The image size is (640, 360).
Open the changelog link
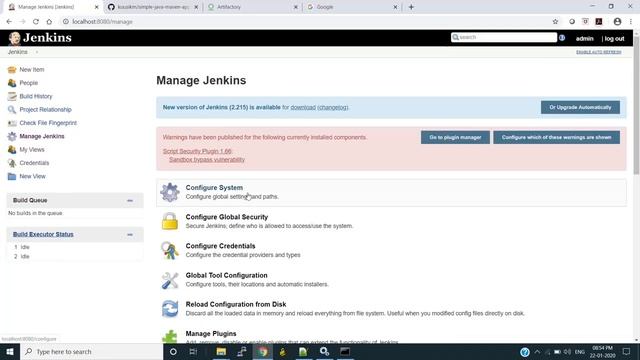coord(333,107)
